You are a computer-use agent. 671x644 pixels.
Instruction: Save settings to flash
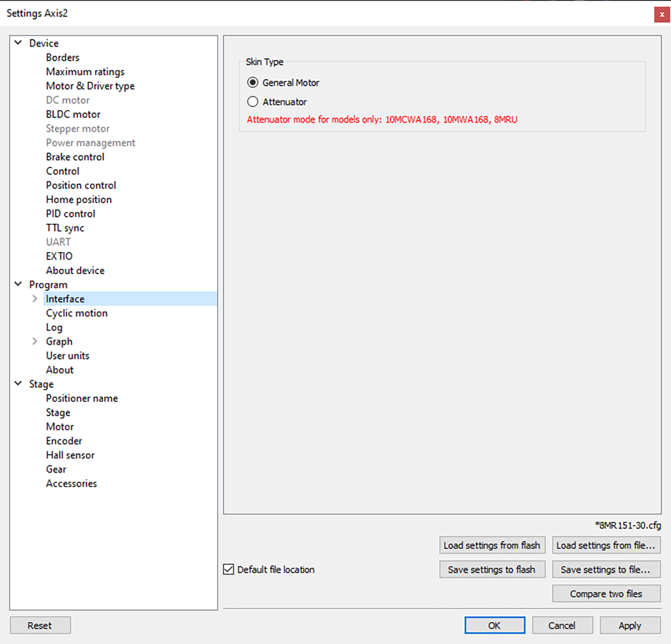492,569
